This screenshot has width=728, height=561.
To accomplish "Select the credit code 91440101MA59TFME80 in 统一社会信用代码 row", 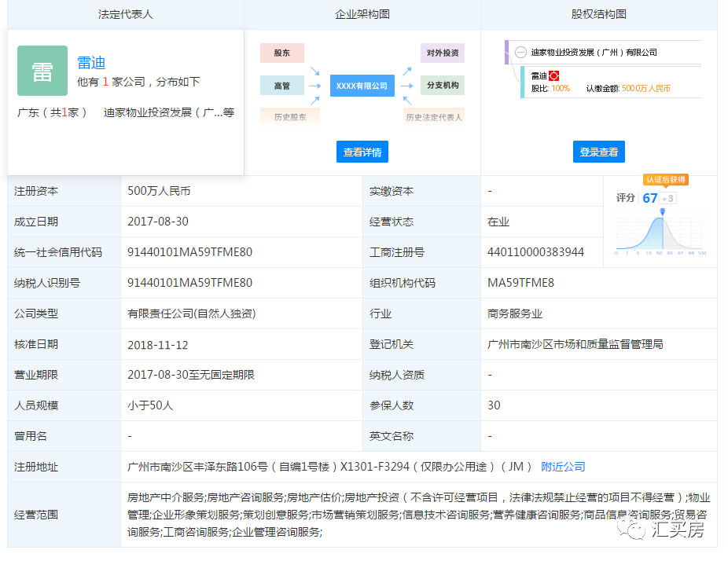I will [x=190, y=252].
